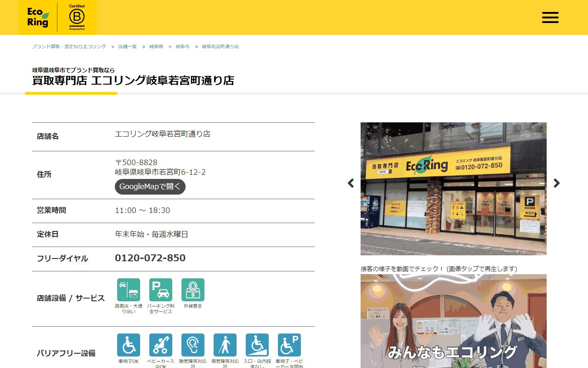The image size is (588, 368).
Task: Show the previous store photo
Action: click(x=351, y=183)
